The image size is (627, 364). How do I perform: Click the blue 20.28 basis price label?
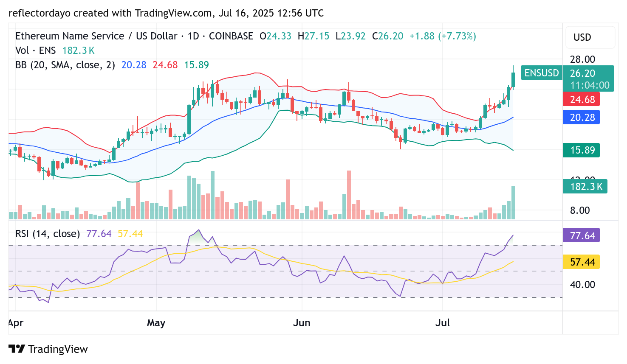(582, 118)
